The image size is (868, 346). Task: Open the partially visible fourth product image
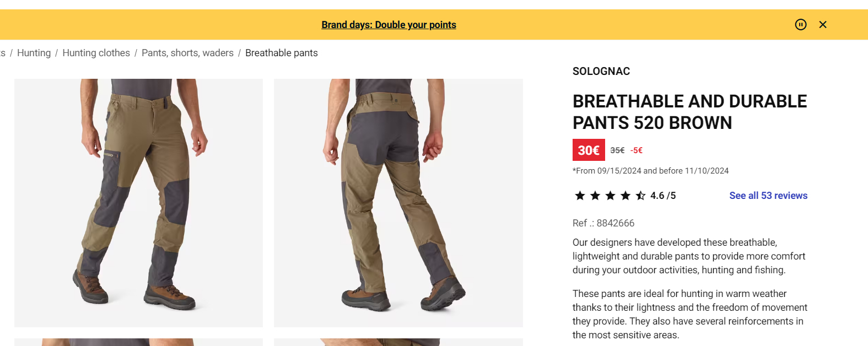tap(398, 342)
